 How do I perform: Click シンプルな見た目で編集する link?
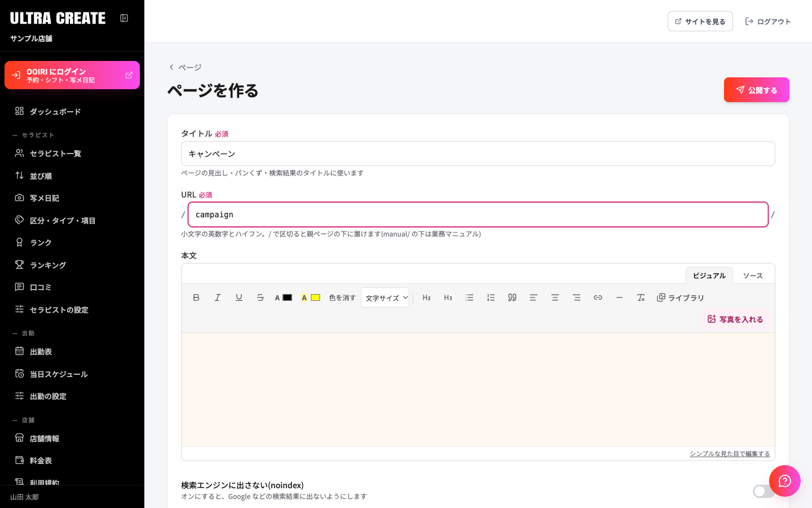click(730, 454)
